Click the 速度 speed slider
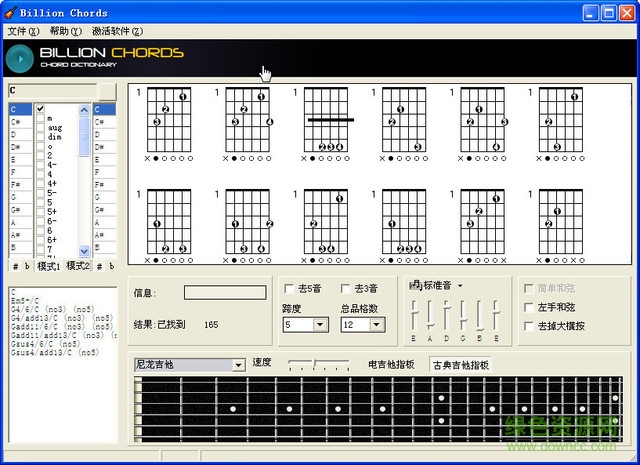This screenshot has width=640, height=465. click(318, 365)
